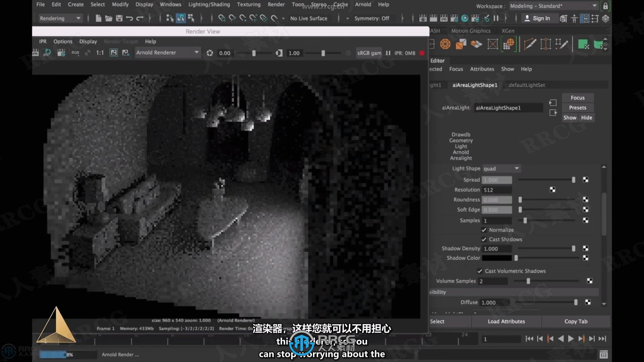Click the Redo arrow icon
The height and width of the screenshot is (362, 644).
[140, 18]
